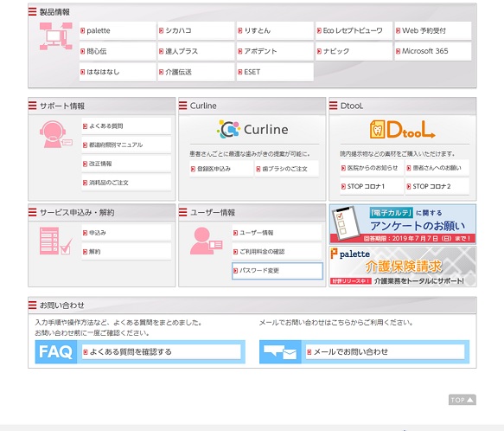Click the FAQ blue icon
Image resolution: width=504 pixels, height=431 pixels.
click(x=56, y=352)
